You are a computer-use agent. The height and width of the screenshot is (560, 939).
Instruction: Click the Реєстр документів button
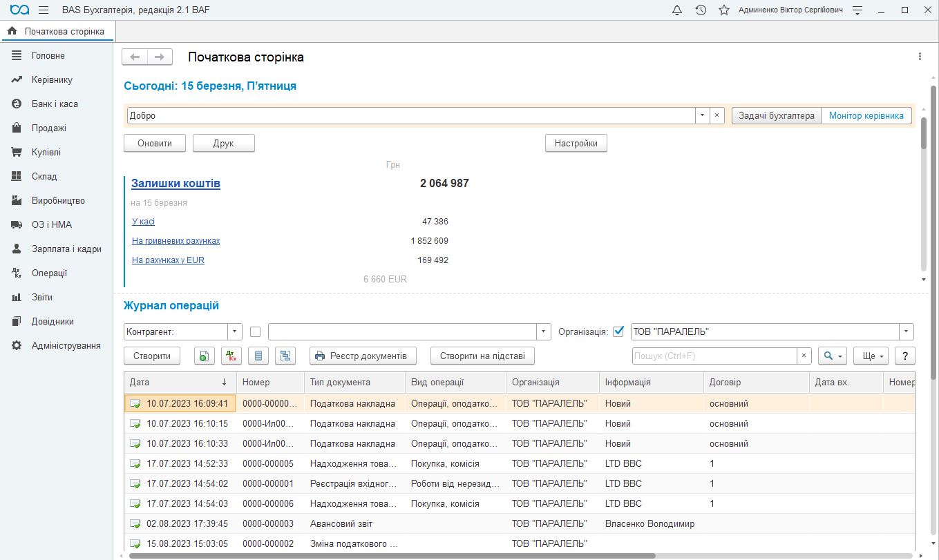point(363,356)
